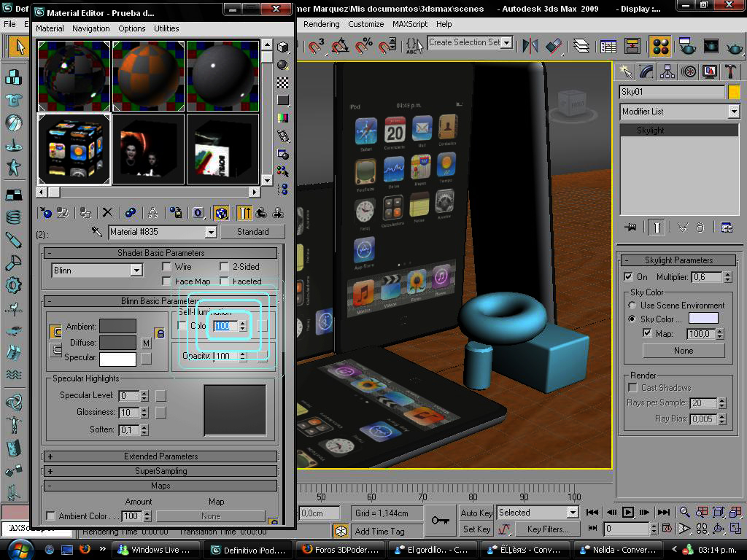Toggle the Backlight icon in Material Editor
This screenshot has height=560, width=747.
tap(283, 65)
